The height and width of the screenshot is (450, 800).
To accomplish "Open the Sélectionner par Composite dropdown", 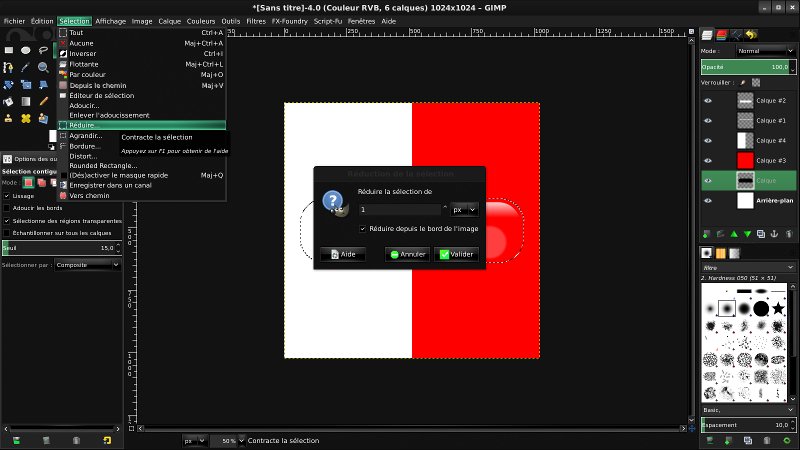I will (87, 265).
